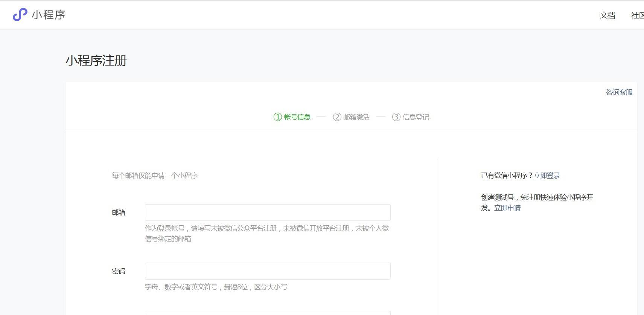Screen dimensions: 644x315
Task: Select the 邮箱激活 step label
Action: point(356,117)
